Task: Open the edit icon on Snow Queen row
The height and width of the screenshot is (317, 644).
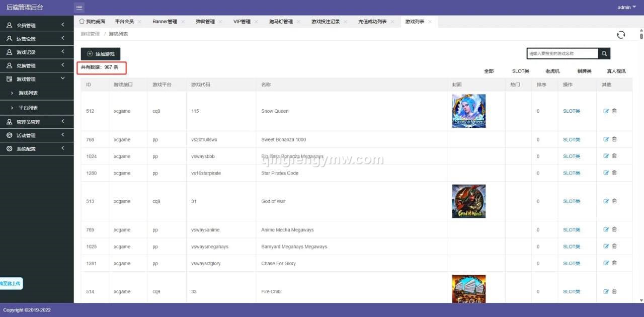Action: (x=606, y=111)
